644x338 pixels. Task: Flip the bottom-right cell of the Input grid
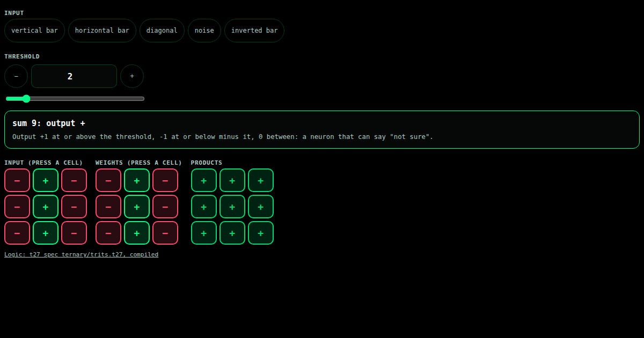(74, 233)
